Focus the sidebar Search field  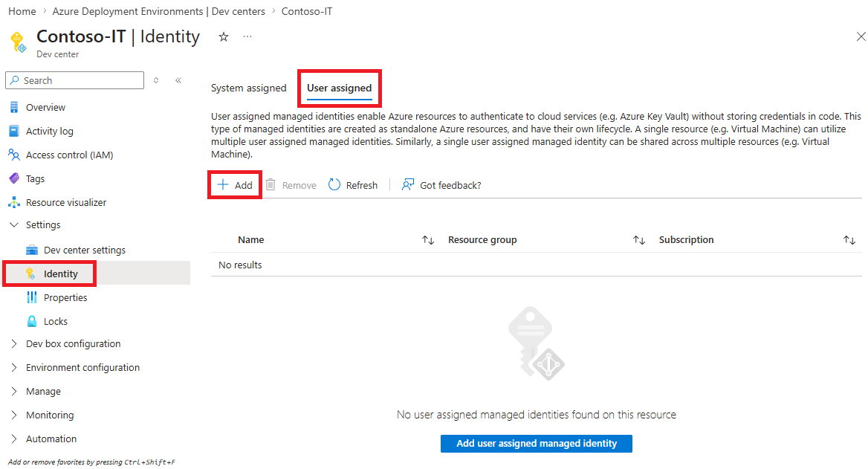(x=75, y=80)
